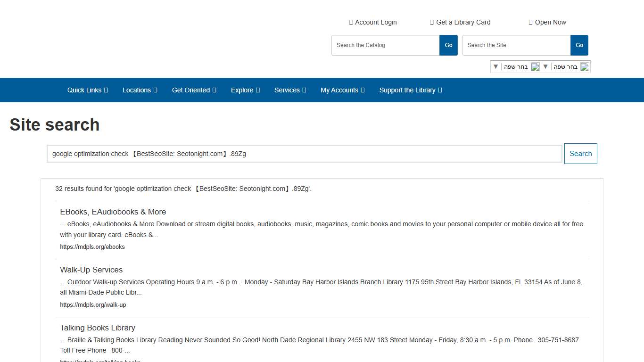This screenshot has height=362, width=644.
Task: Click the left language selector image icon
Action: pos(535,66)
